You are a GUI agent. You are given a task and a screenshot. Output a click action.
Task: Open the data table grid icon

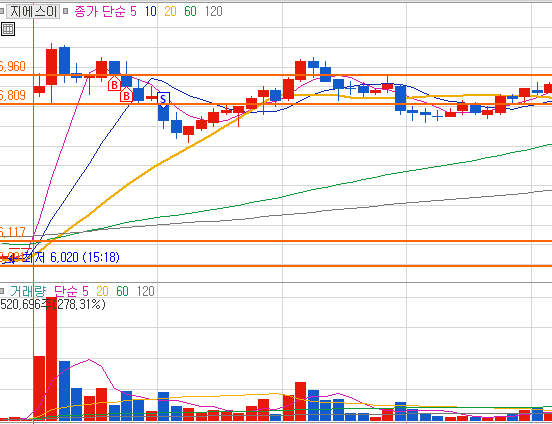(8, 29)
